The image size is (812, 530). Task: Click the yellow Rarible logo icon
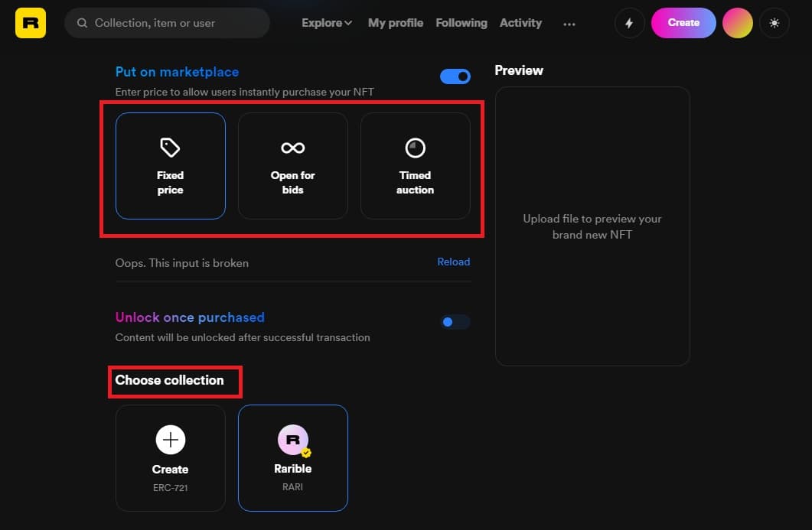click(x=31, y=23)
